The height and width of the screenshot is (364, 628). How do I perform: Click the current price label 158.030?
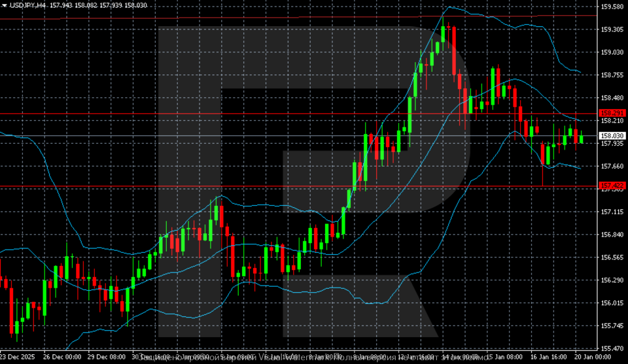click(x=610, y=136)
